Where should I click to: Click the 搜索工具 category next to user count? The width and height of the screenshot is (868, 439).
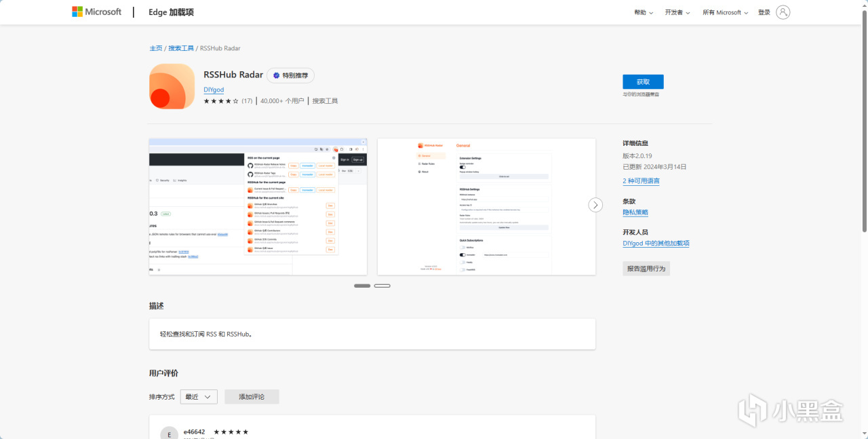point(325,101)
